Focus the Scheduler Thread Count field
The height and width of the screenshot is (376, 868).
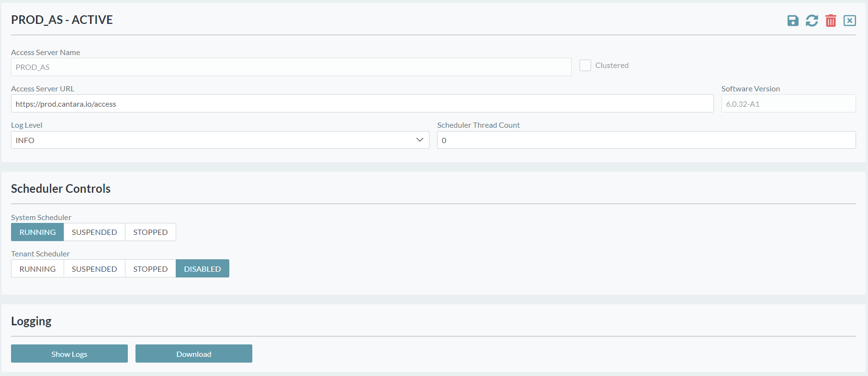coord(646,140)
